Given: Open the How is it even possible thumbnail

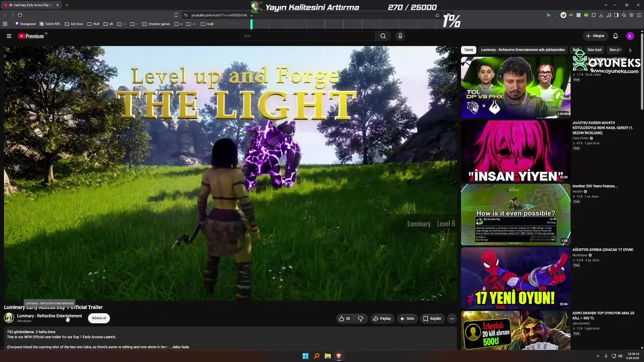Looking at the screenshot, I should [516, 214].
